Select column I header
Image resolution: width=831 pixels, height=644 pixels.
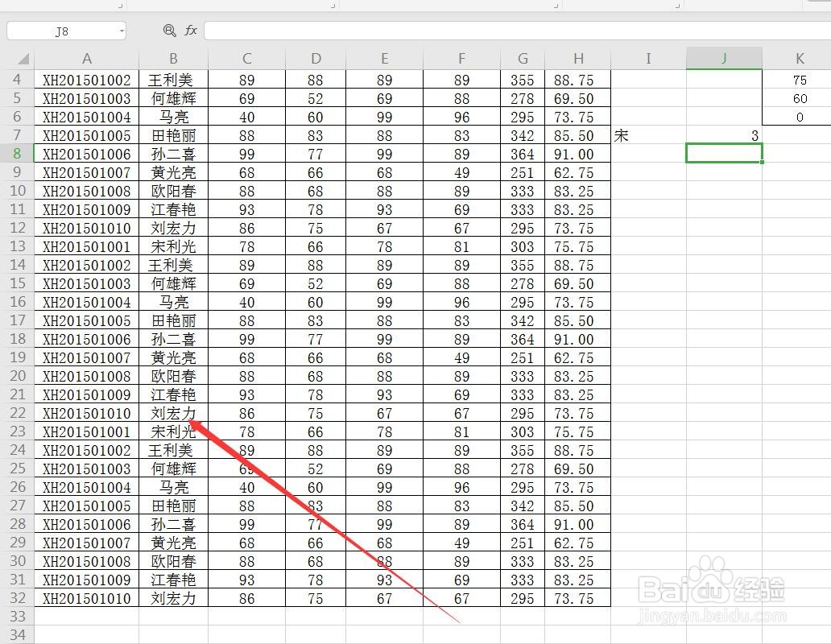click(648, 58)
